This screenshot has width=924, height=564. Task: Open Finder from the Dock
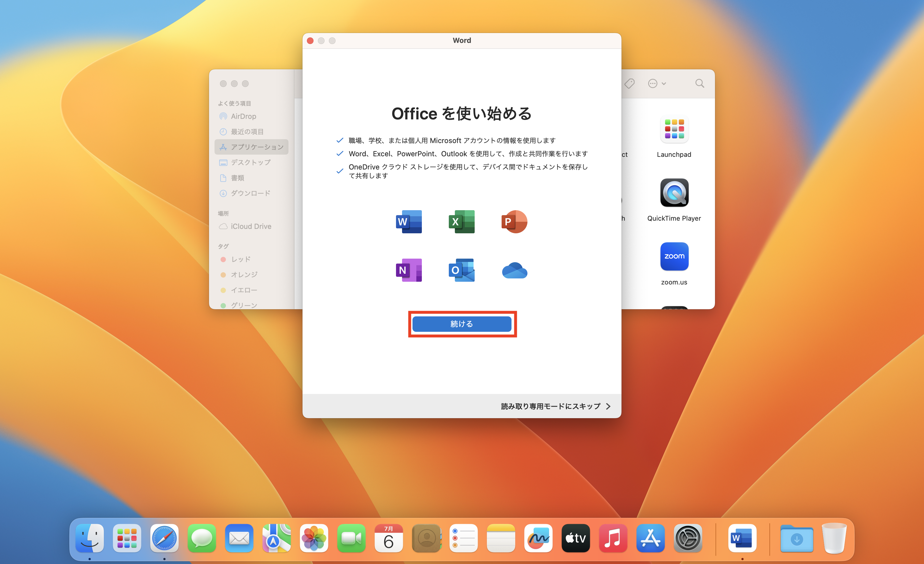pos(90,538)
